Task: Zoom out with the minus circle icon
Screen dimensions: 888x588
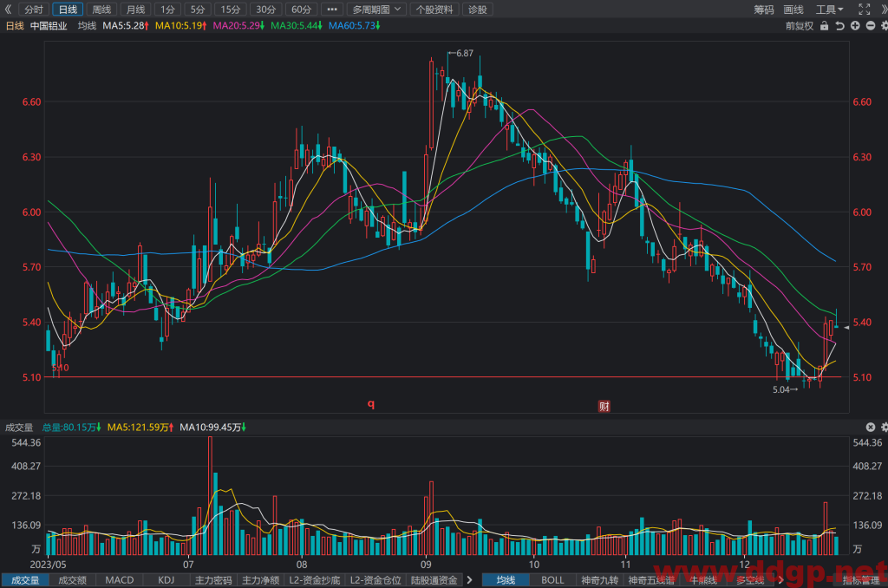Action: (x=871, y=26)
